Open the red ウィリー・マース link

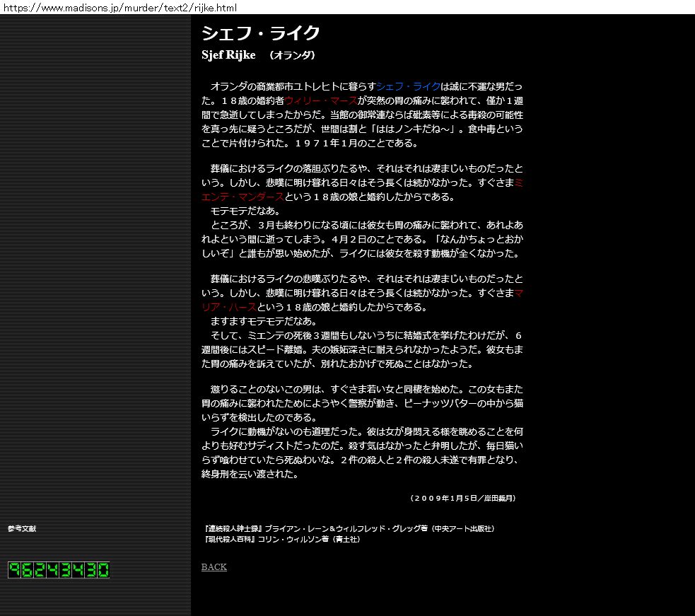320,100
